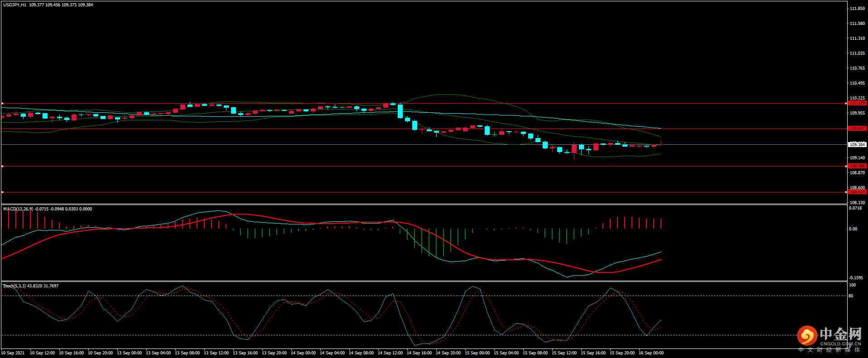868x358 pixels.
Task: Click the 16 Sep 00:00 time axis label
Action: point(651,353)
